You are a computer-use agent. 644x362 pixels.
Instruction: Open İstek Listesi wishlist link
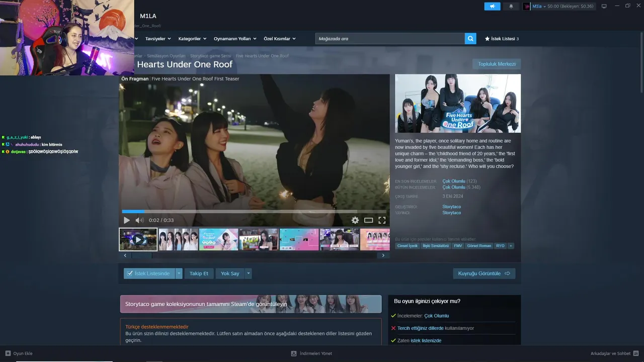pyautogui.click(x=502, y=39)
